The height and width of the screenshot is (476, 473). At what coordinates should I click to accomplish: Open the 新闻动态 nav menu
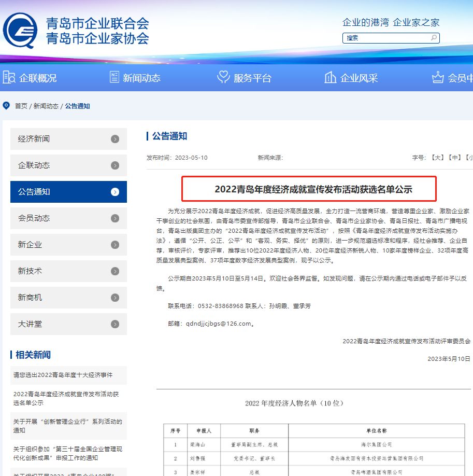point(141,78)
